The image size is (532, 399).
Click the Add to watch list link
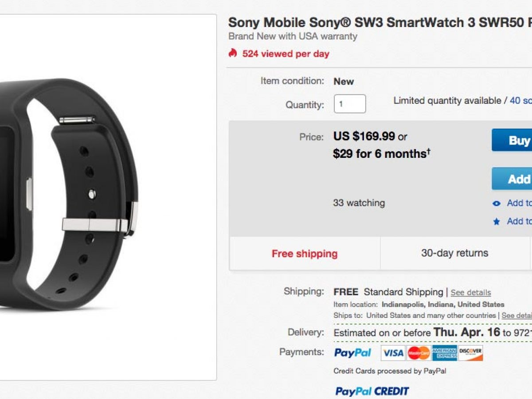pyautogui.click(x=520, y=203)
